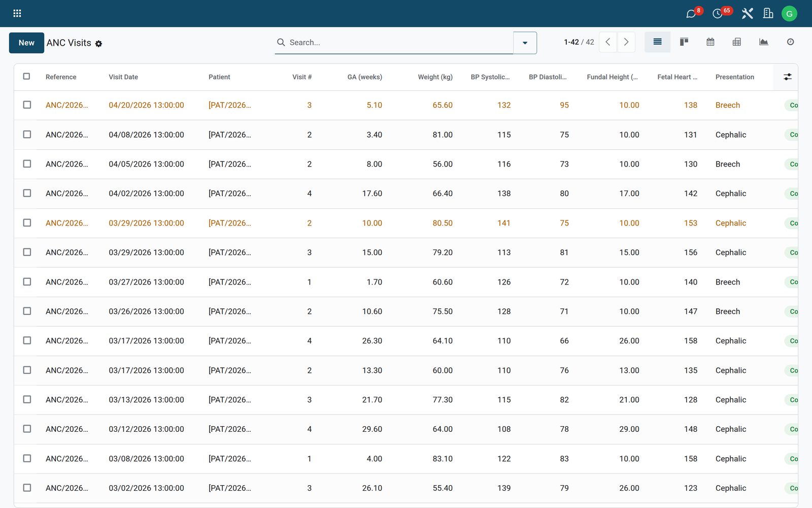Open the company switcher building icon

pos(768,14)
